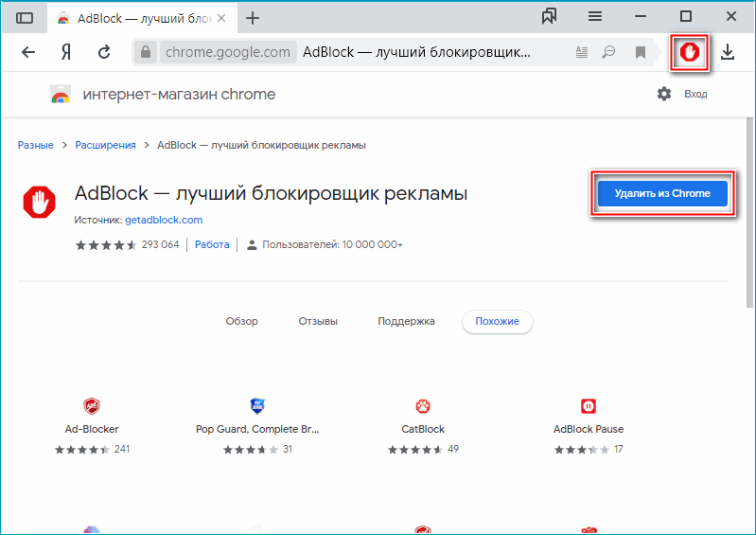Open getadblock.com source link
The image size is (756, 535).
pyautogui.click(x=164, y=220)
